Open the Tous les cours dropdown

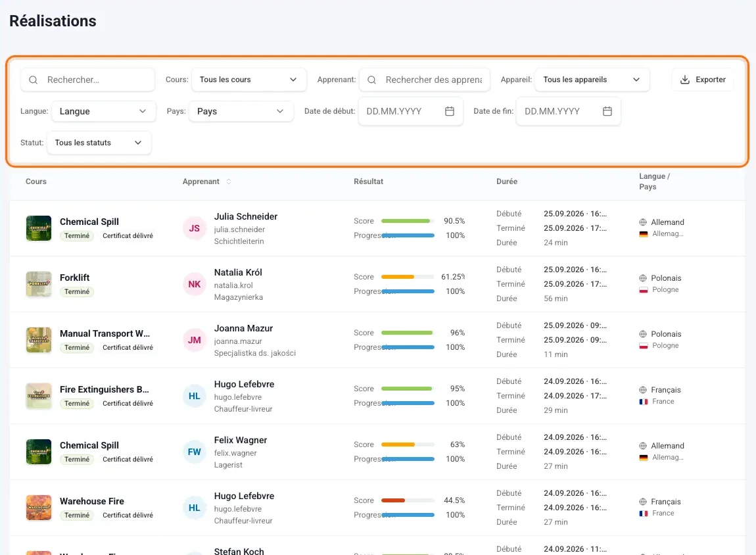248,80
